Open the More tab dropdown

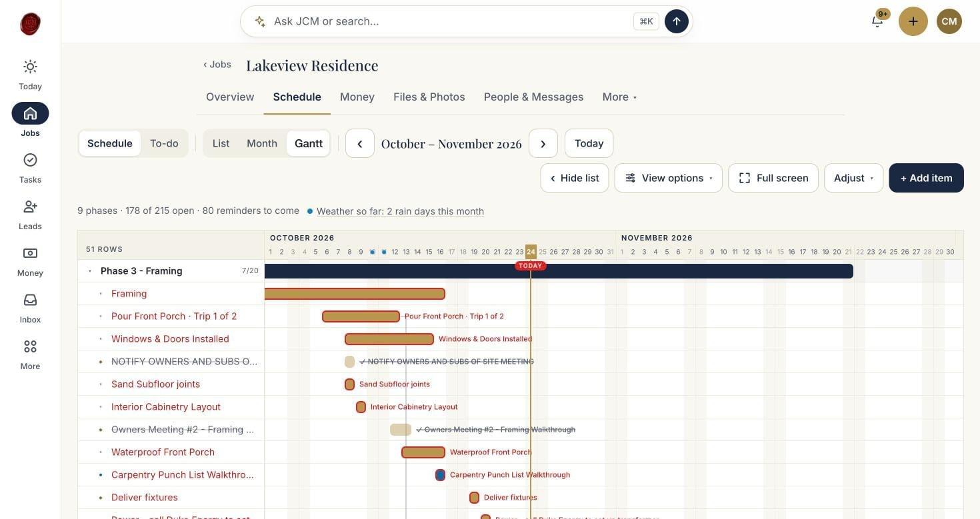(619, 97)
